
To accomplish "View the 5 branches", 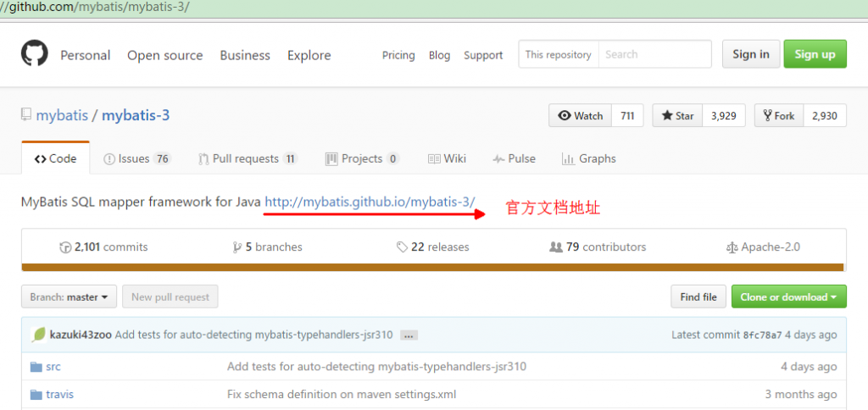I will click(x=268, y=247).
